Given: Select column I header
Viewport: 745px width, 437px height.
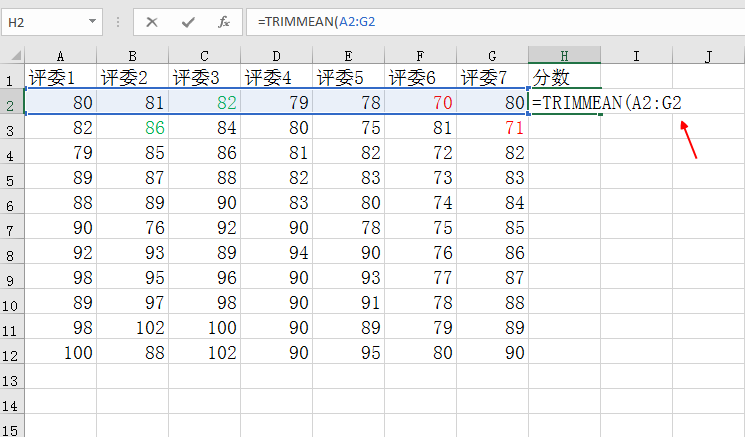Looking at the screenshot, I should (x=637, y=56).
